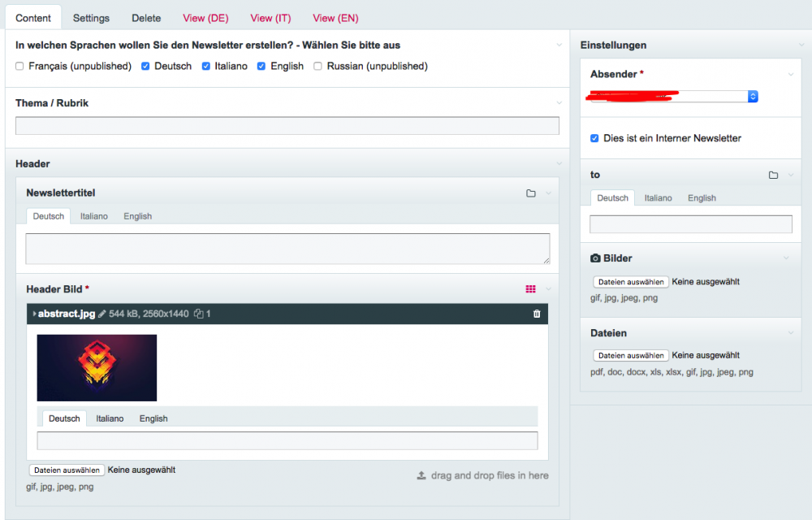Click the copy icon next to image dimensions

click(199, 314)
